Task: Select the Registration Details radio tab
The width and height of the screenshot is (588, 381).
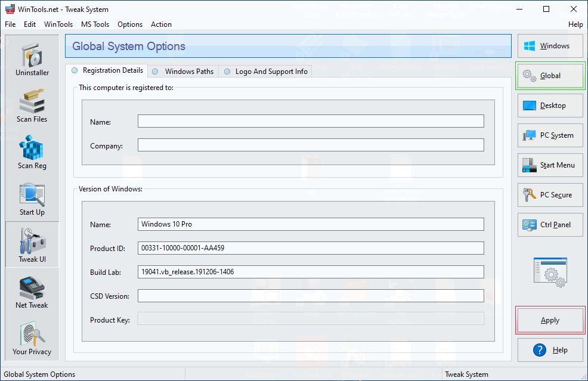Action: coord(107,70)
